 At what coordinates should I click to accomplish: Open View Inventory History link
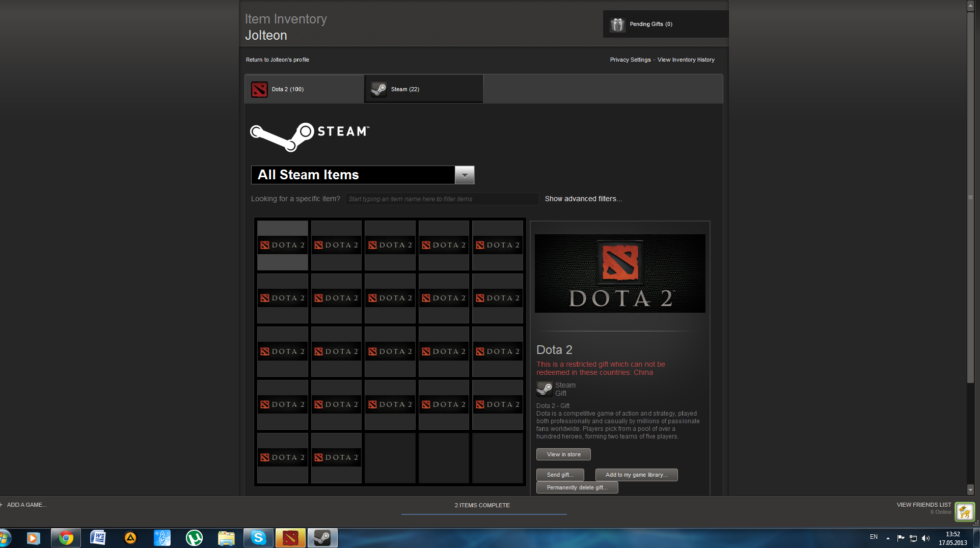(x=686, y=60)
